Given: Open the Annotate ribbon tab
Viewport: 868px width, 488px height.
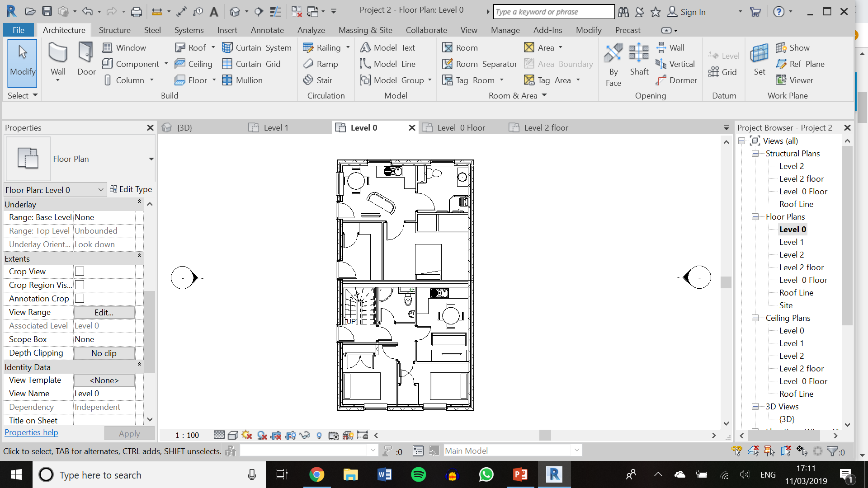Looking at the screenshot, I should coord(267,30).
